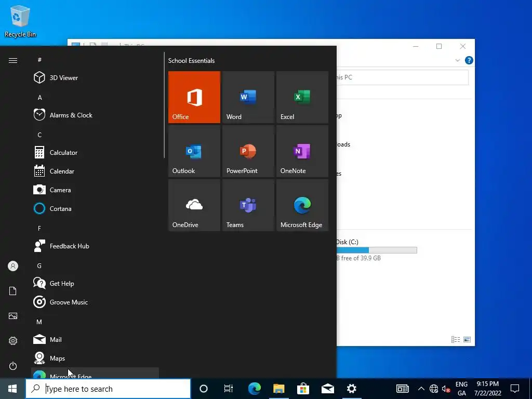Open the Word tile
This screenshot has width=532, height=399.
click(x=248, y=97)
